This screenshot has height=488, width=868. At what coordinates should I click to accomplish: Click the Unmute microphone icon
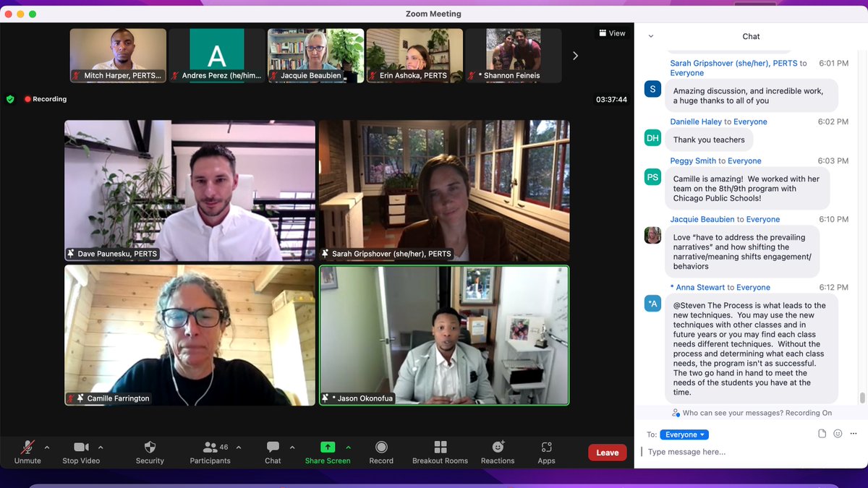[27, 448]
